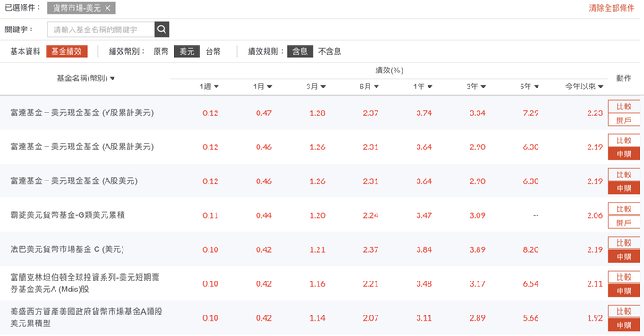Click 申購 for 富蘭克林坦伯頓 fund
Viewport: 644px width, 336px height.
coord(624,290)
